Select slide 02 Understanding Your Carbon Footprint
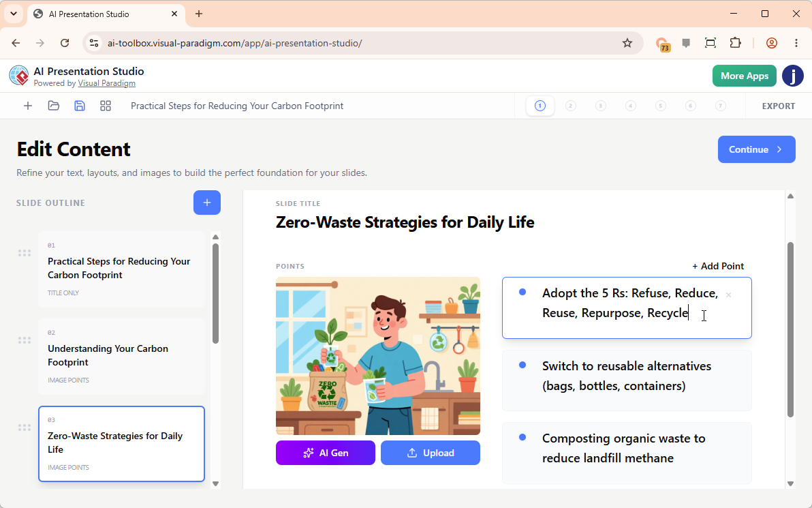This screenshot has width=812, height=508. click(x=122, y=357)
